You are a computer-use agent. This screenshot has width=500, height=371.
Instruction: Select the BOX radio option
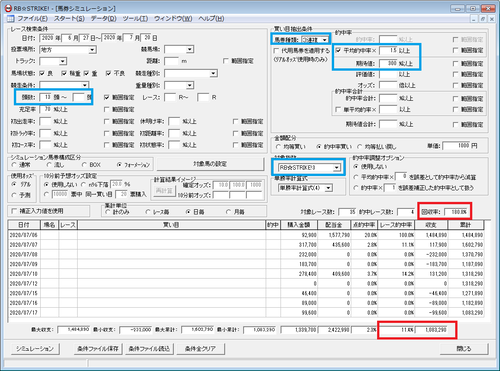85,165
